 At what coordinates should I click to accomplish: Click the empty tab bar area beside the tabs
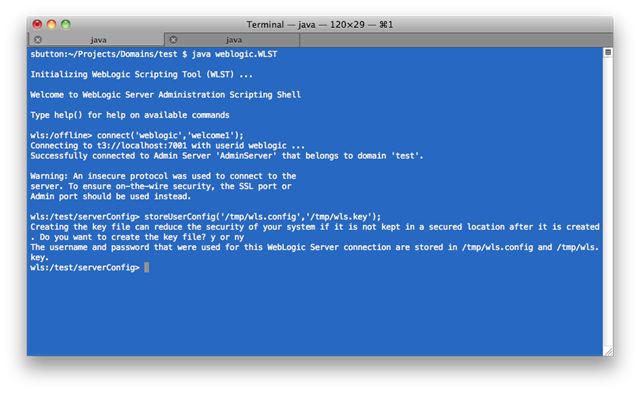(456, 40)
